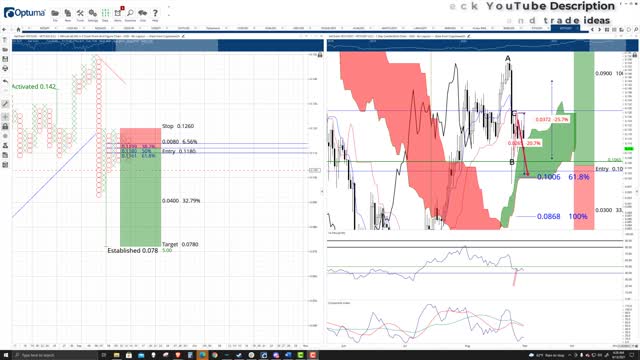
Task: Edit the right chart title with the pencil icon
Action: coord(468,36)
